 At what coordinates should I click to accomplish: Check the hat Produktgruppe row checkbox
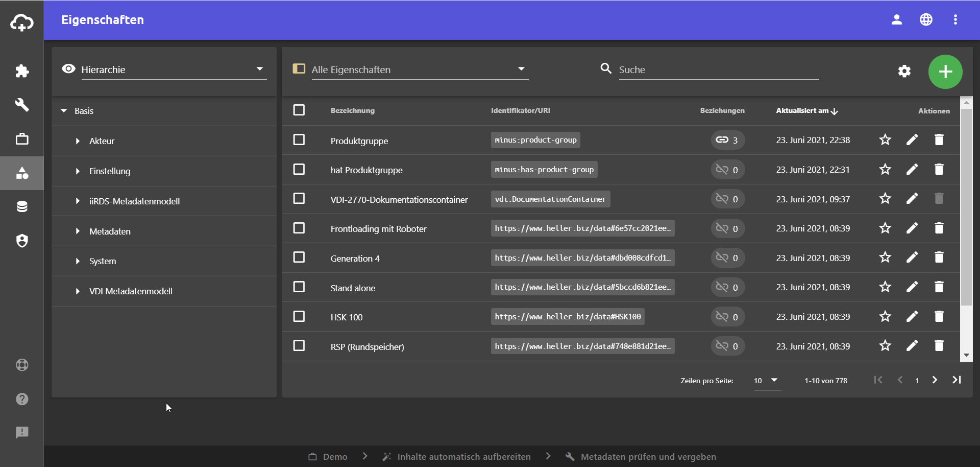[299, 170]
